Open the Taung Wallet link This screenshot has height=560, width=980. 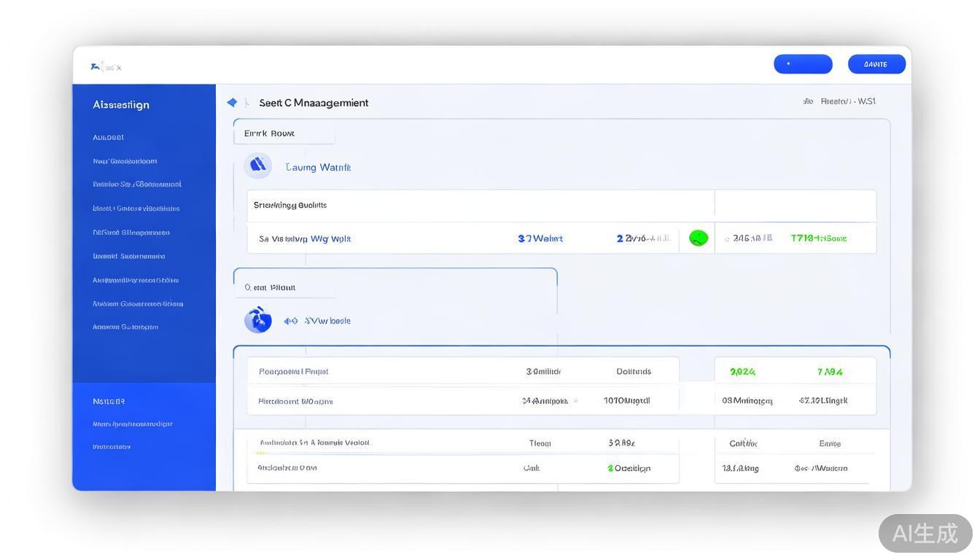pos(318,168)
